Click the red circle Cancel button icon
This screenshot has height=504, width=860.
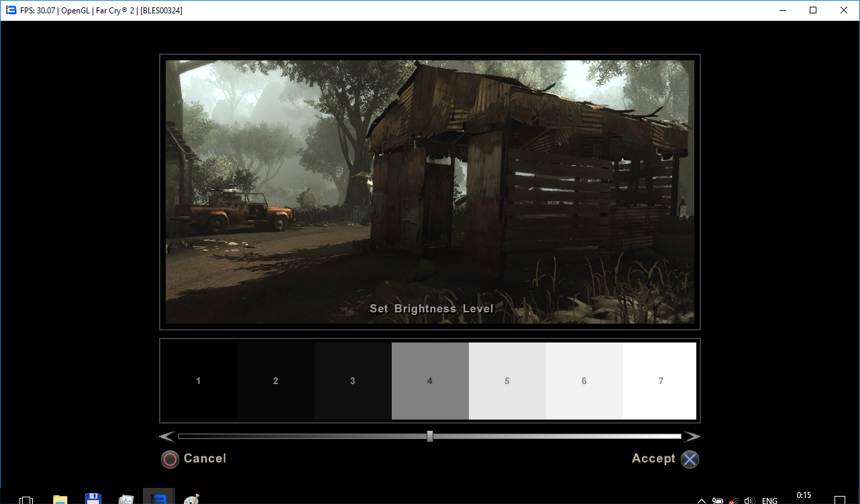(170, 459)
